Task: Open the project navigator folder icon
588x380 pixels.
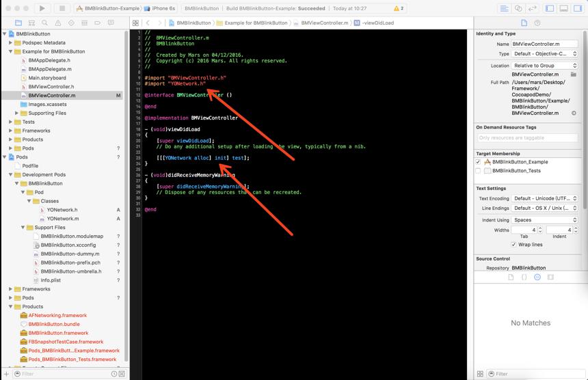Action: pos(18,23)
